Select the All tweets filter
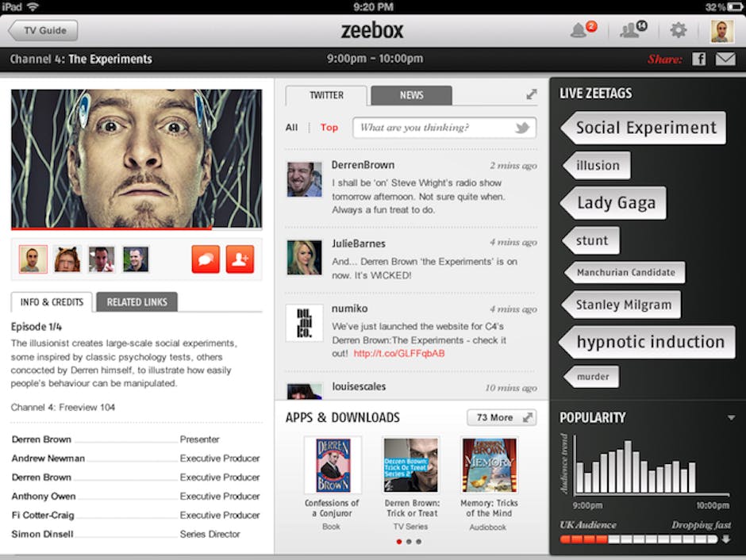This screenshot has height=560, width=746. tap(291, 128)
